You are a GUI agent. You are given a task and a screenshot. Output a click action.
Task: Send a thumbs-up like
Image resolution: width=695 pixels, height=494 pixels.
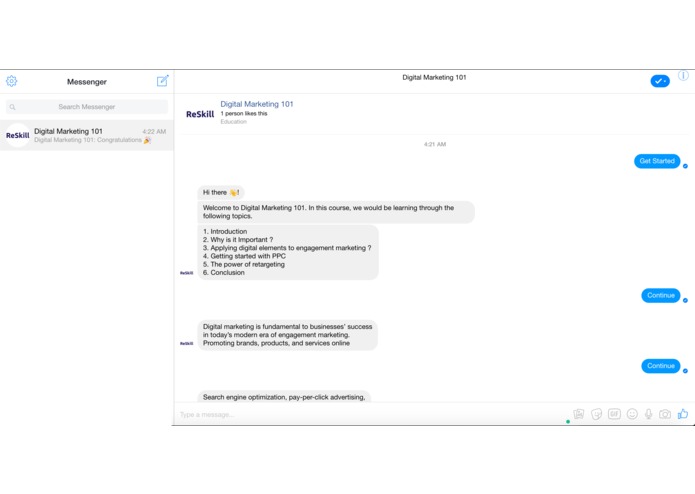click(683, 414)
